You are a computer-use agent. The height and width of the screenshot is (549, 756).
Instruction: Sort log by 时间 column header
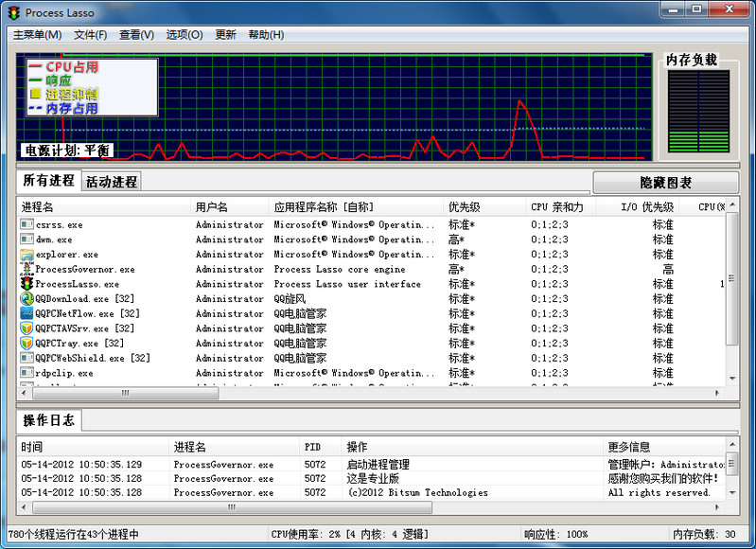click(93, 447)
